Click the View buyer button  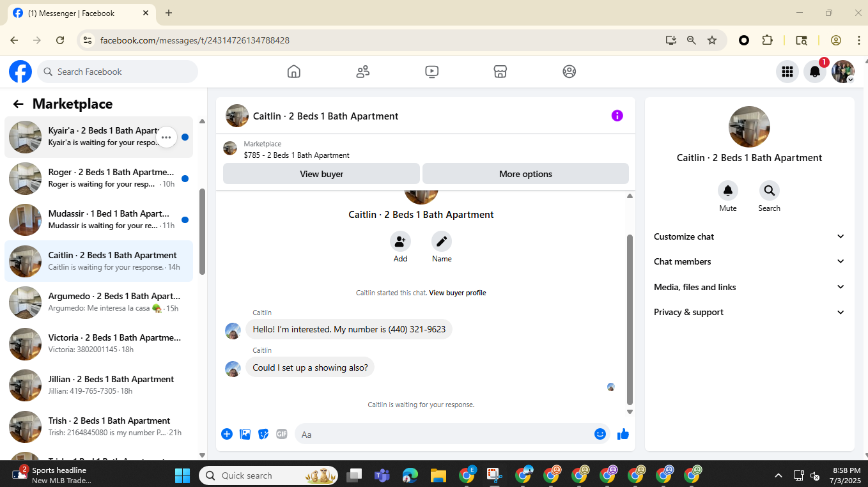click(322, 174)
